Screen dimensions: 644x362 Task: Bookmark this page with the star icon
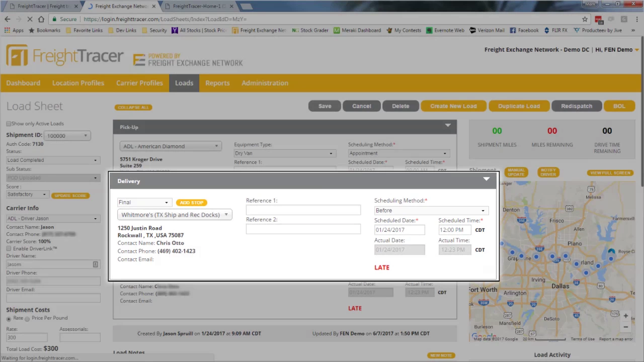585,19
